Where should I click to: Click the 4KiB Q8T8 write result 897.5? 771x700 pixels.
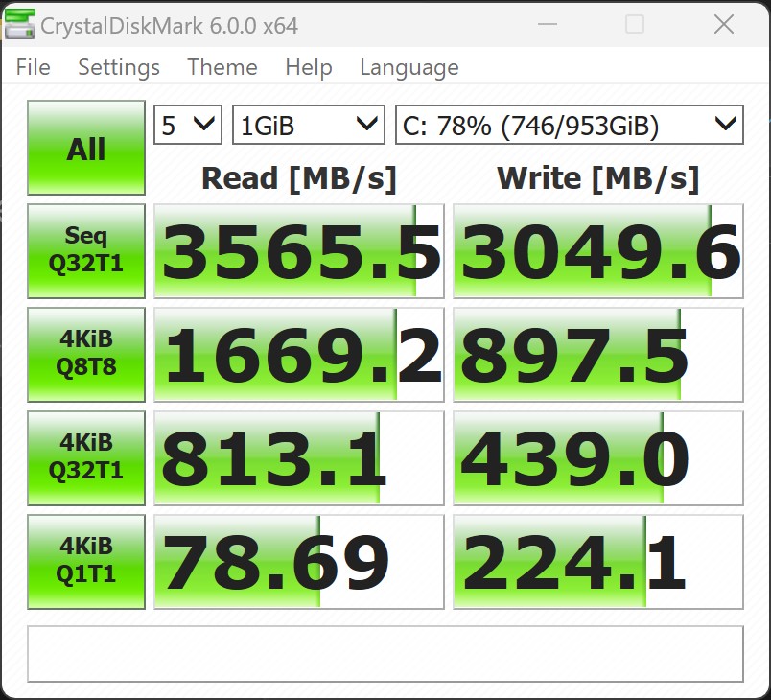(x=598, y=355)
